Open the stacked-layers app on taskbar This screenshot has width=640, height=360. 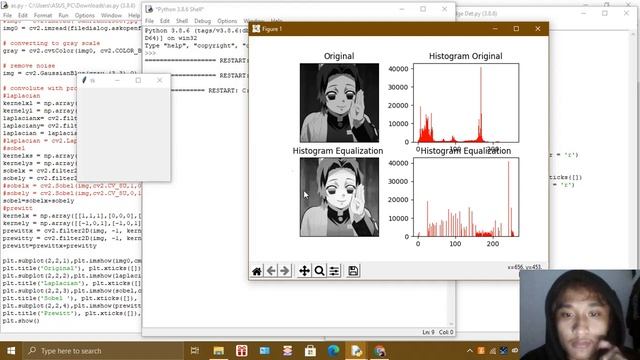tap(287, 351)
